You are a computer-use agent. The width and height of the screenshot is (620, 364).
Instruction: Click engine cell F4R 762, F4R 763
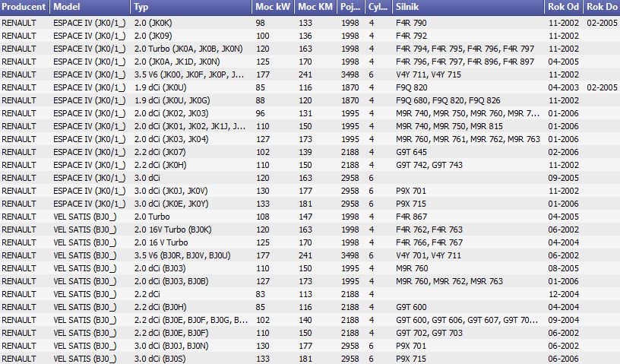[x=429, y=229]
